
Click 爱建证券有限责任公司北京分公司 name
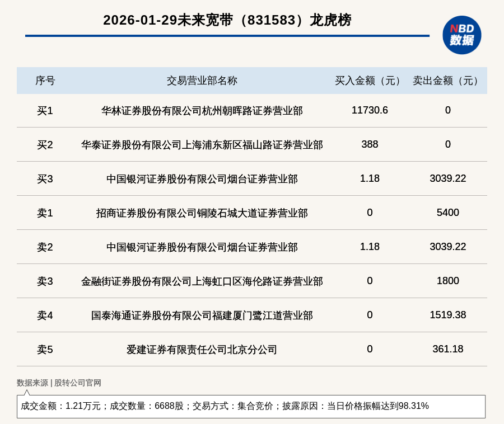tap(202, 350)
